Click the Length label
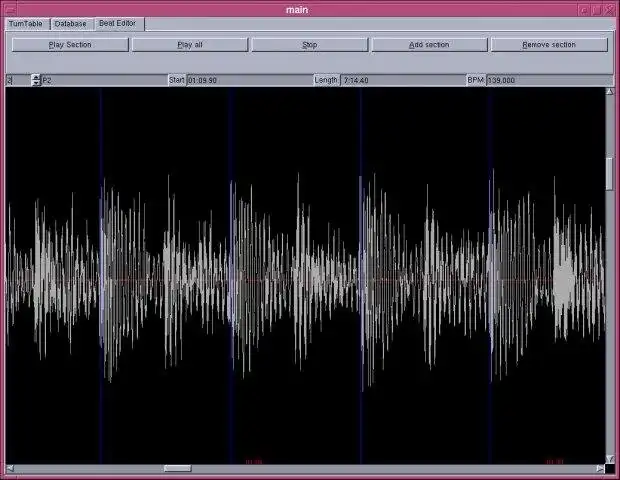 (x=326, y=80)
